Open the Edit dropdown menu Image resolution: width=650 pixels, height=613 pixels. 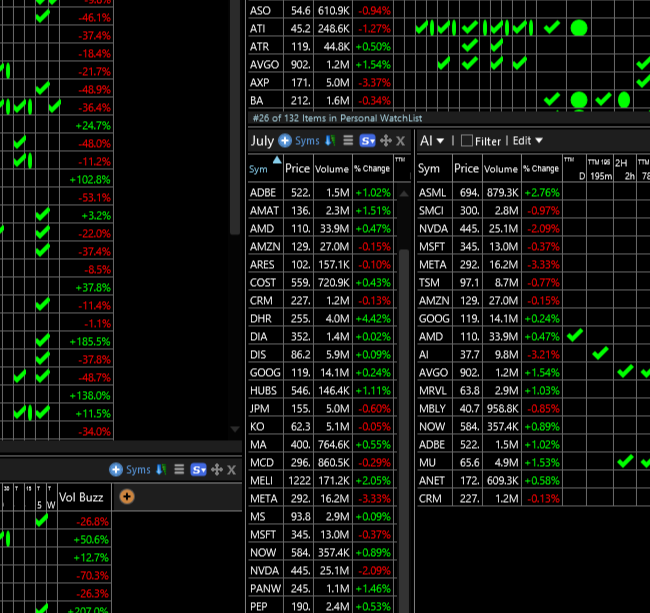[527, 141]
